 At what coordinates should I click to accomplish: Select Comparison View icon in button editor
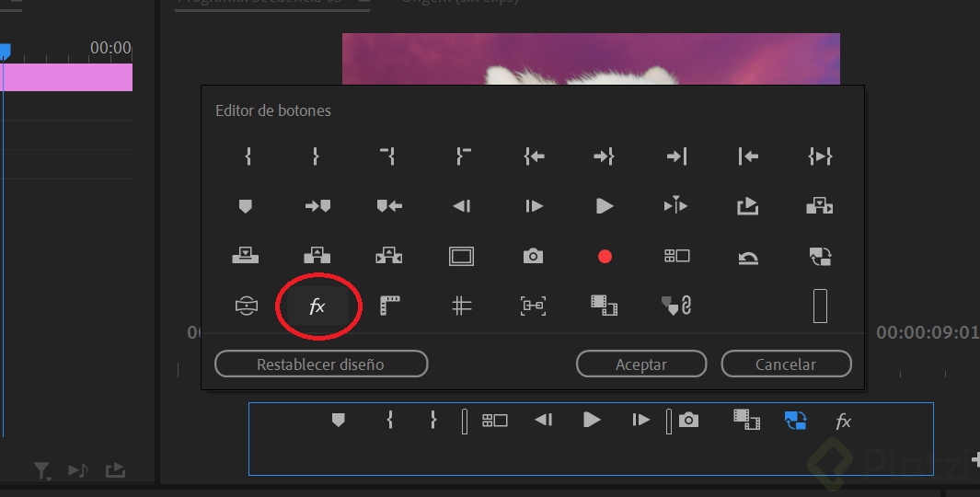pyautogui.click(x=605, y=305)
